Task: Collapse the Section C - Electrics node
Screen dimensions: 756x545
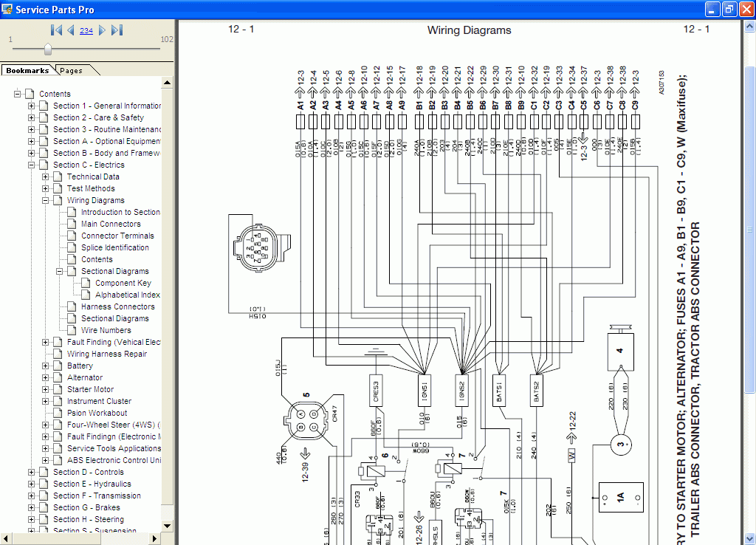Action: tap(32, 165)
